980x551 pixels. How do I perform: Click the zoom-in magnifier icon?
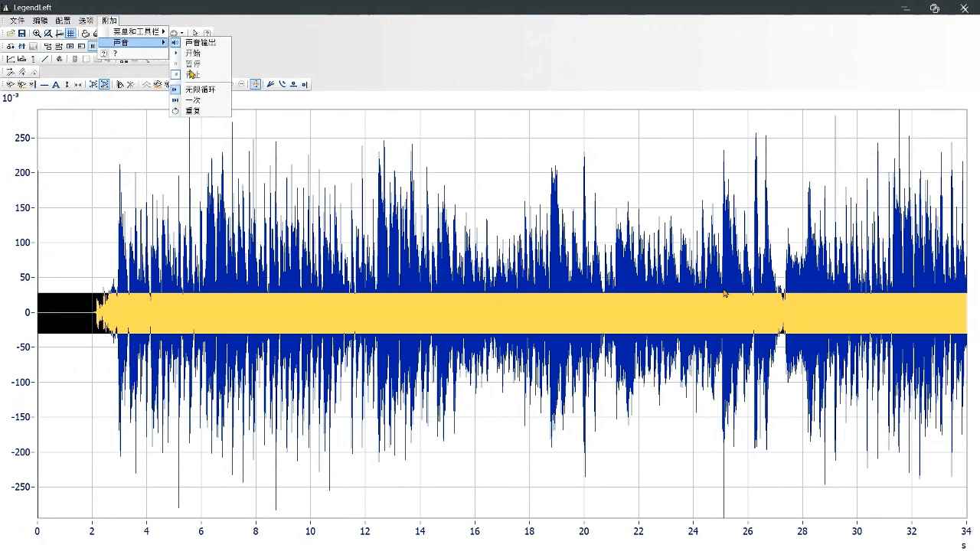[x=37, y=34]
